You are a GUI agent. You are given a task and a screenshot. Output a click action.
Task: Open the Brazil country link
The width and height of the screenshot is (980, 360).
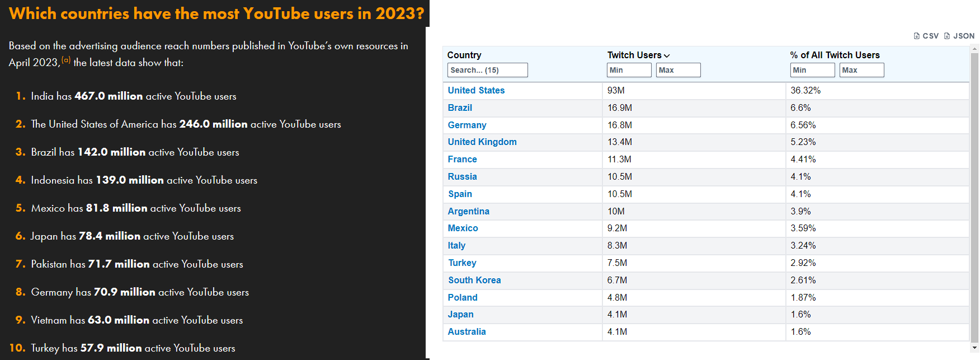tap(460, 108)
